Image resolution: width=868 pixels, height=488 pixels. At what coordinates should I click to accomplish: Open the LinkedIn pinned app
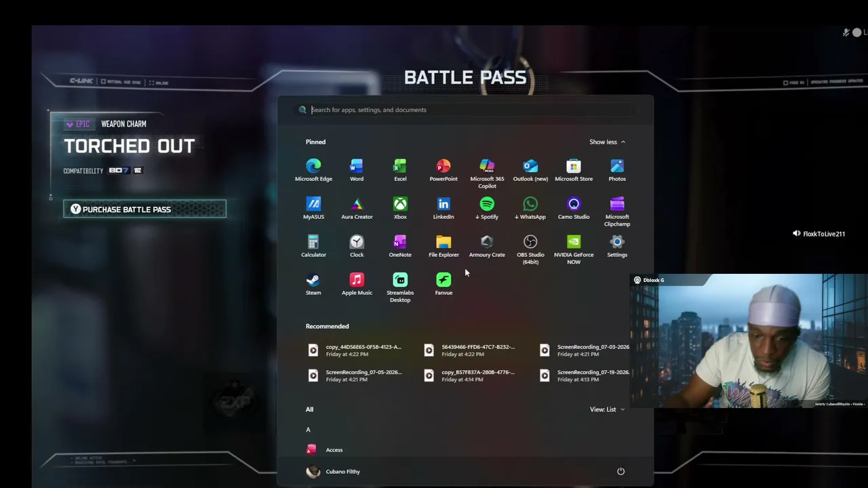[443, 208]
